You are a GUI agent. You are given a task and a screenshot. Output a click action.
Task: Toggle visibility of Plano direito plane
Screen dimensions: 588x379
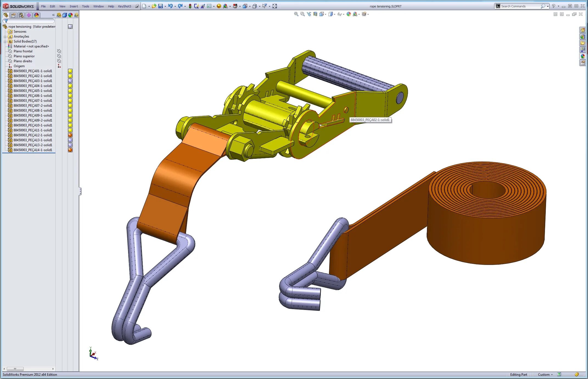coord(59,61)
